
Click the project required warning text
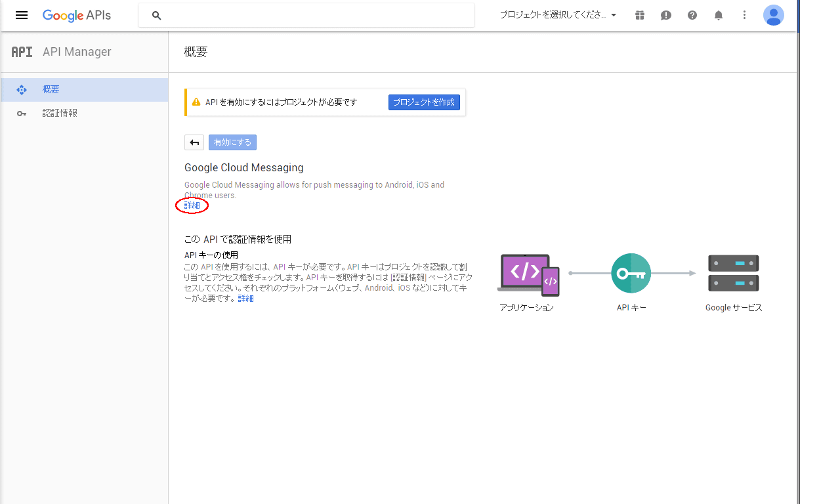(x=282, y=102)
